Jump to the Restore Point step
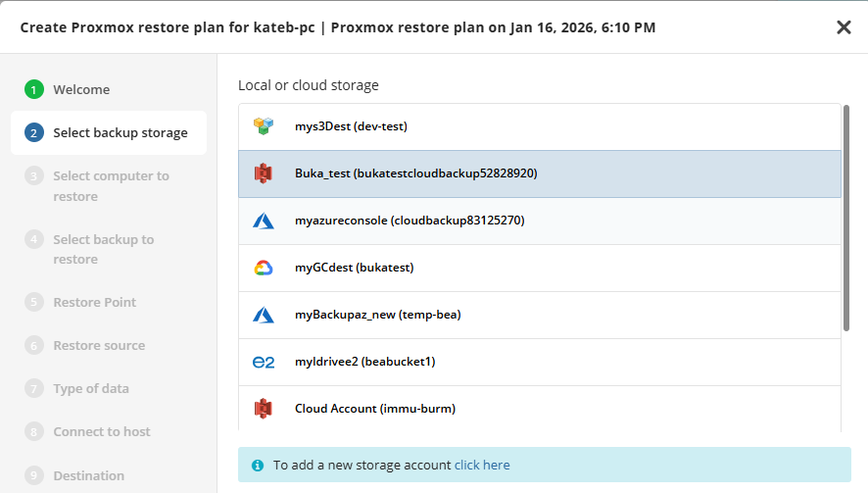The height and width of the screenshot is (493, 868). 94,302
